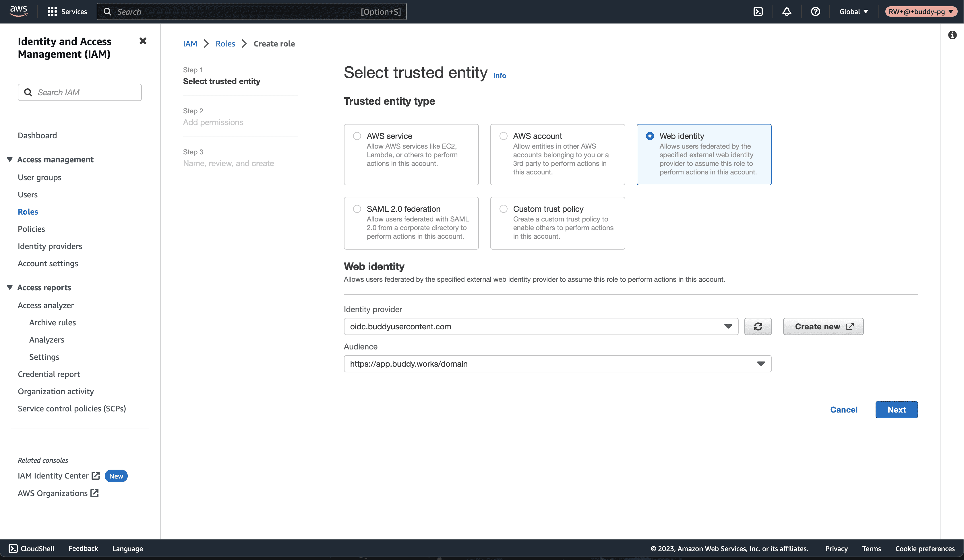Select the AWS service radio button
The height and width of the screenshot is (560, 964).
pyautogui.click(x=357, y=136)
